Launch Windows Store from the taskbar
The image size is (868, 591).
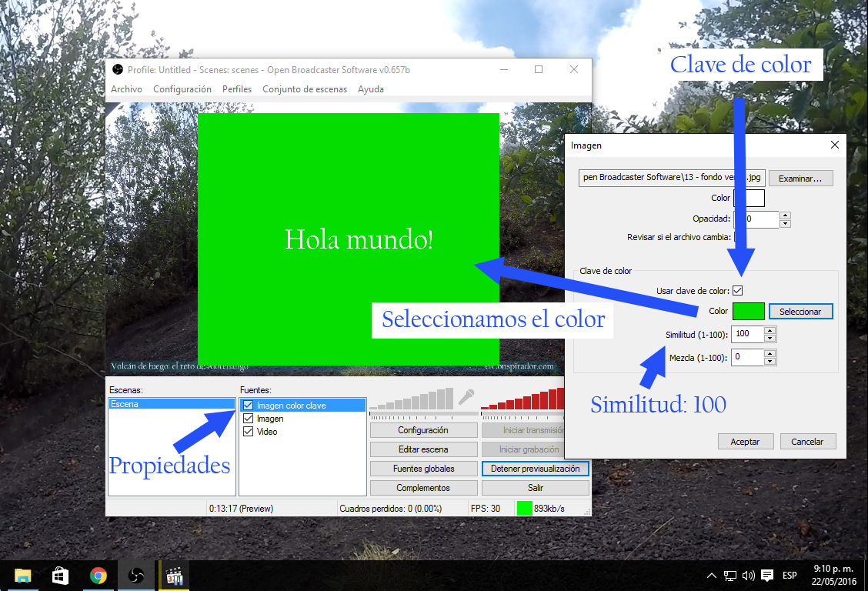(x=61, y=576)
